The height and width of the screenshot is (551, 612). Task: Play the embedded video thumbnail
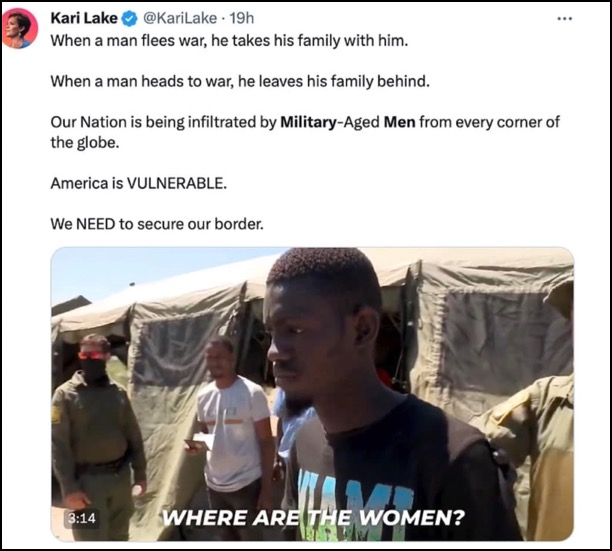tap(312, 394)
